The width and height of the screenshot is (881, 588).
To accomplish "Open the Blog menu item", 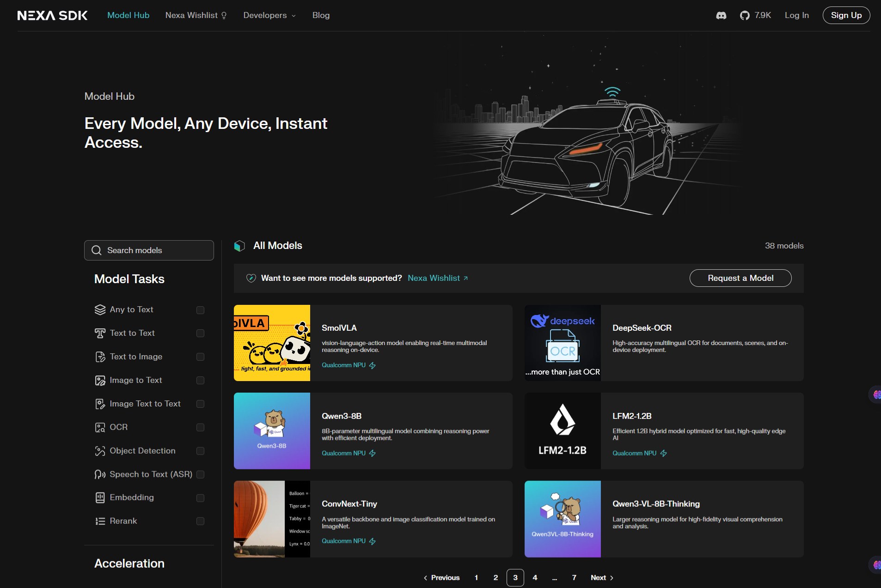I will 321,15.
